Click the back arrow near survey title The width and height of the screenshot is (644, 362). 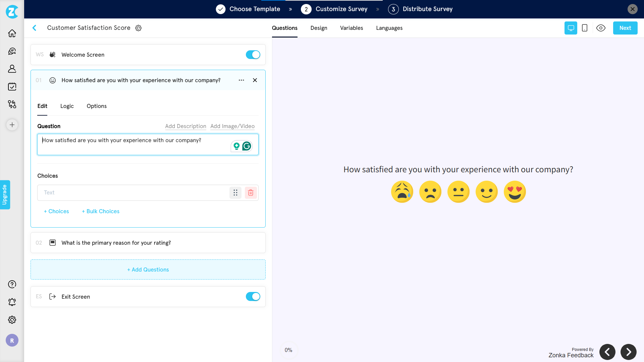point(35,28)
